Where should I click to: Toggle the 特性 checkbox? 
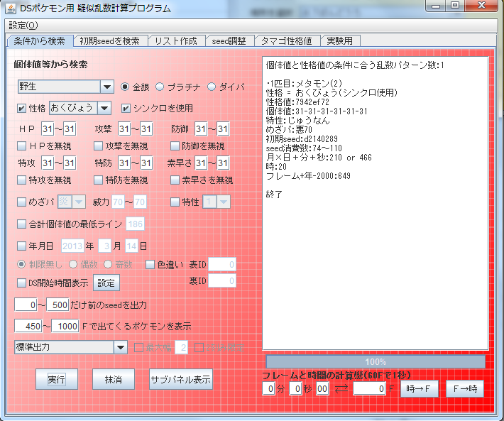click(x=175, y=202)
